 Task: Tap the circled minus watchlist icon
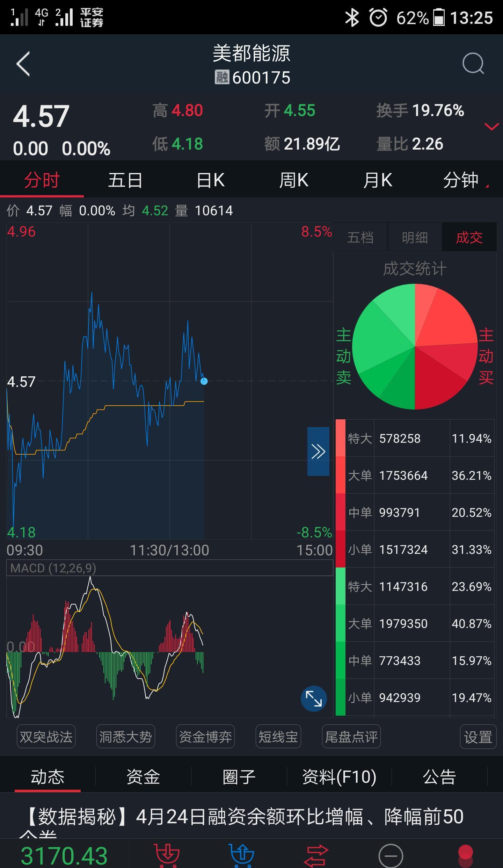coord(391,855)
